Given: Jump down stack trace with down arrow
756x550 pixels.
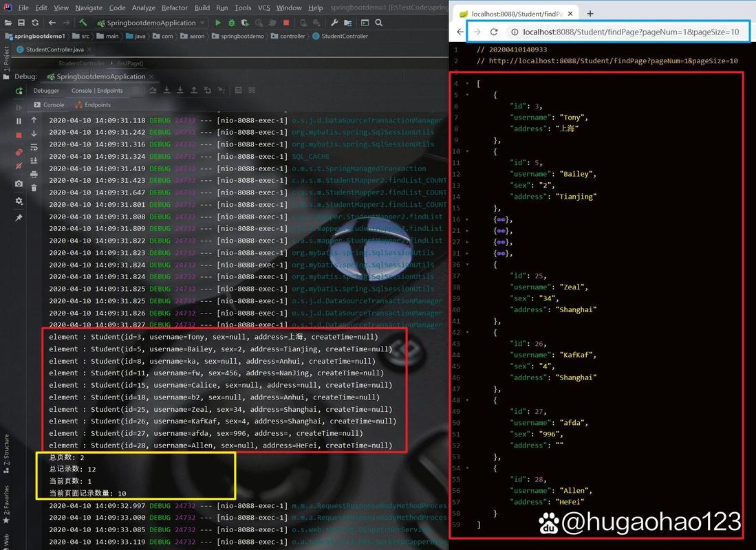Looking at the screenshot, I should (x=34, y=133).
